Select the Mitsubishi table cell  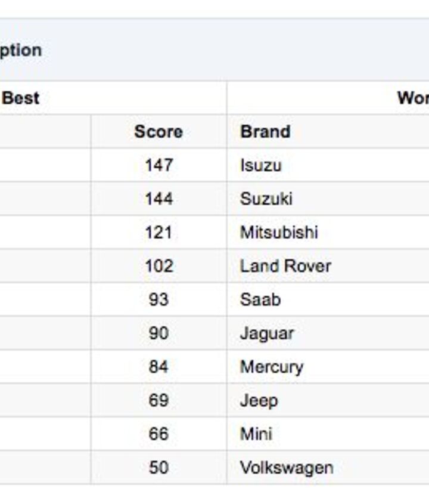[x=279, y=232]
